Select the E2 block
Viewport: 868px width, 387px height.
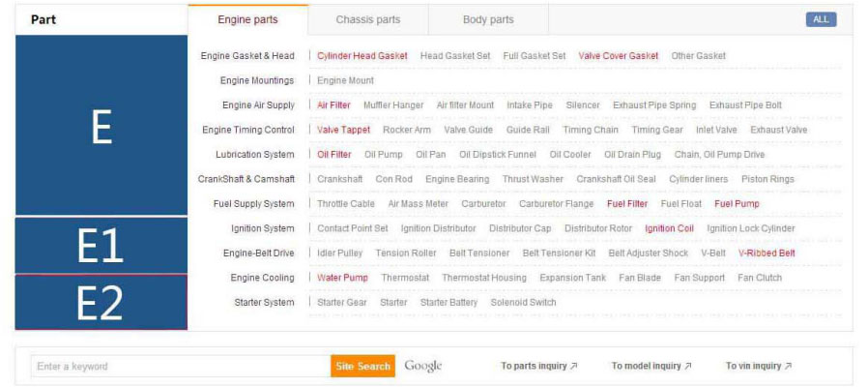101,302
